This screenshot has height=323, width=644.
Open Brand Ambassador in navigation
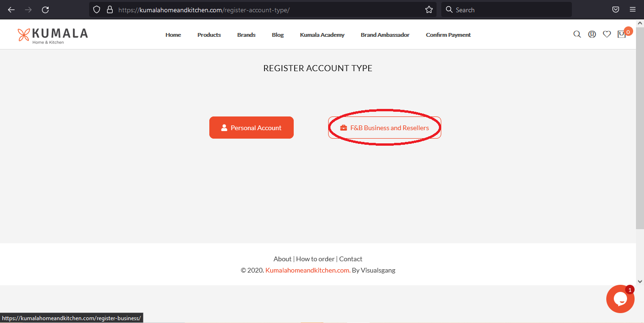coord(385,35)
